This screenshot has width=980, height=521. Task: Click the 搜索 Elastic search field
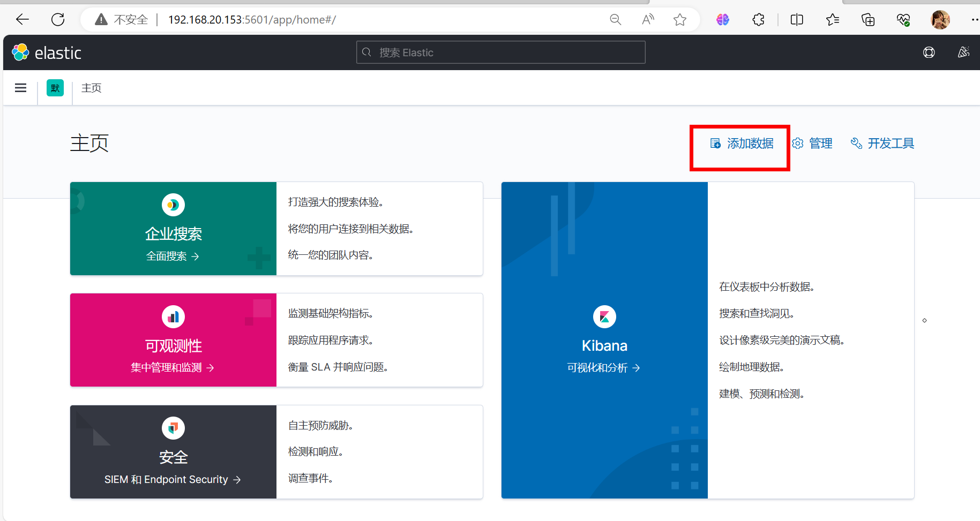pyautogui.click(x=501, y=52)
